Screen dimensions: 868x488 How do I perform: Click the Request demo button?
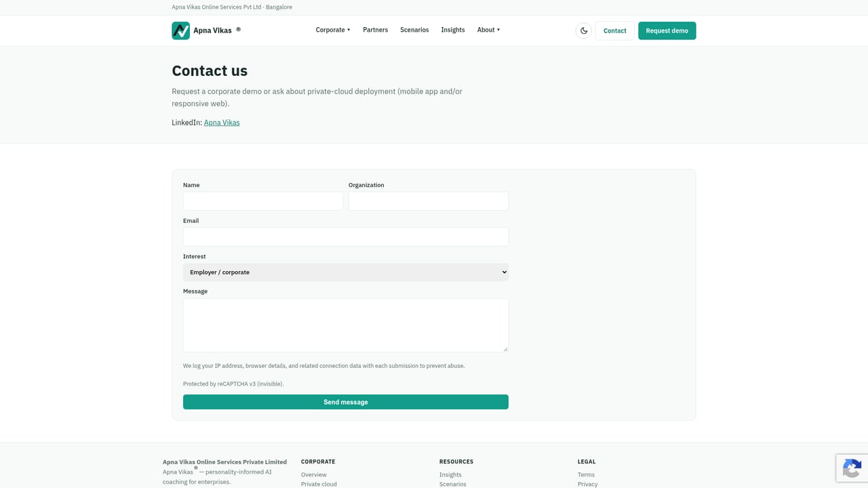point(667,30)
